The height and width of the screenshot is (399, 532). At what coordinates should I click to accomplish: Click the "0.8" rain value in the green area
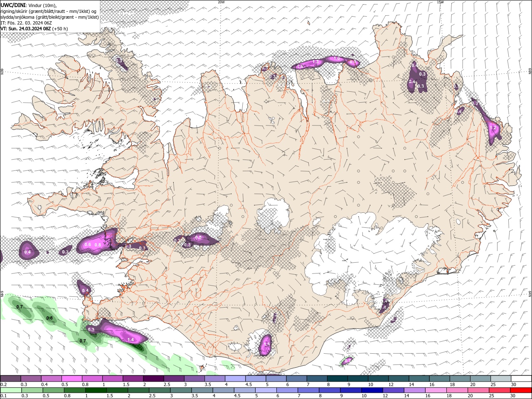pos(49,318)
